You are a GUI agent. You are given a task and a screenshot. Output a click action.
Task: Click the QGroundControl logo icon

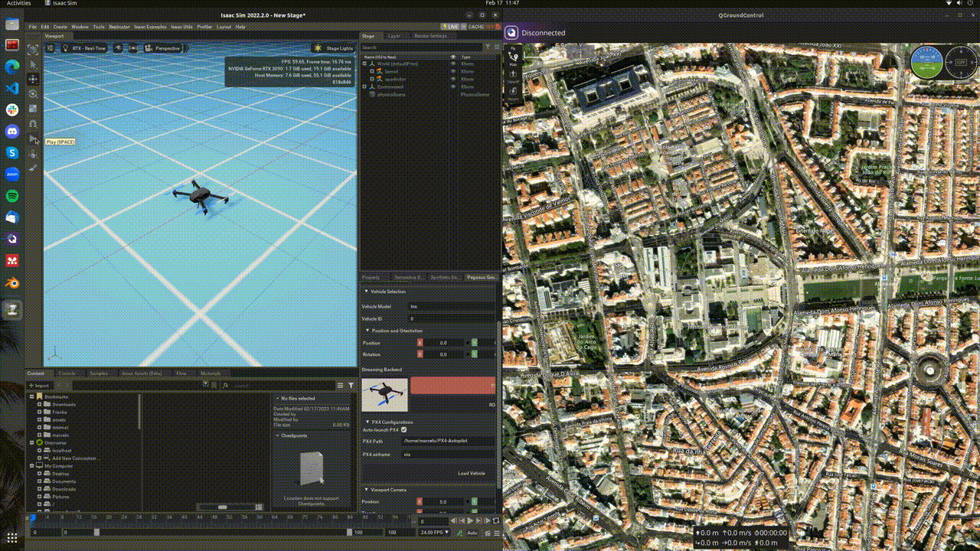(511, 33)
